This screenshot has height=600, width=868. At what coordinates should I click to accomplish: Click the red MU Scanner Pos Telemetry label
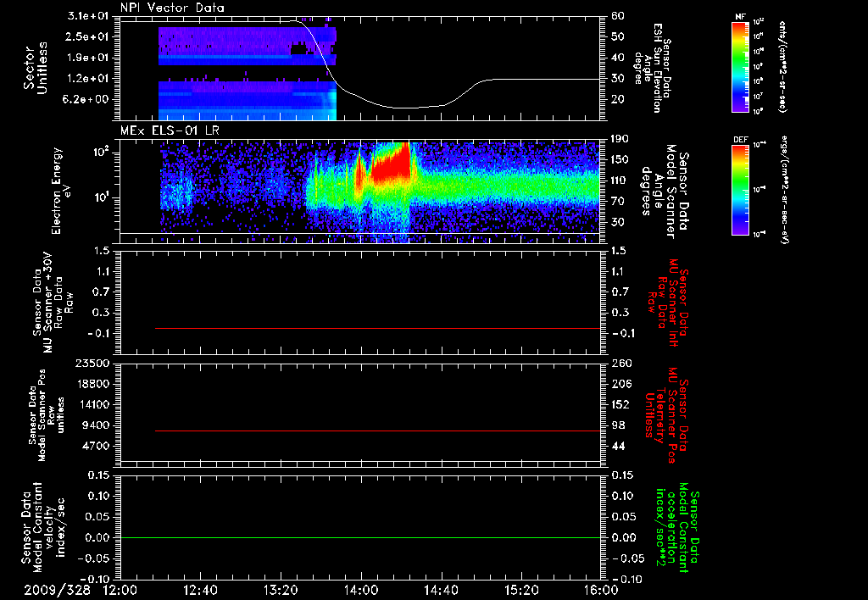pos(666,415)
